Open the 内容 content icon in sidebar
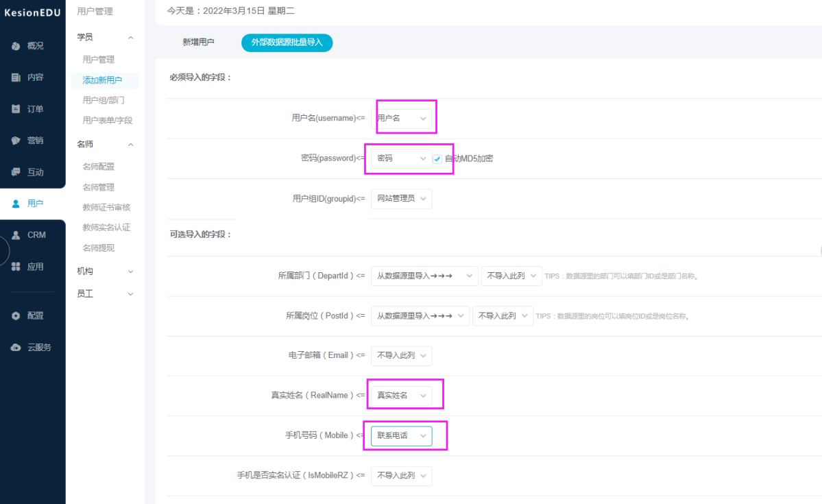The width and height of the screenshot is (822, 504). tap(16, 77)
